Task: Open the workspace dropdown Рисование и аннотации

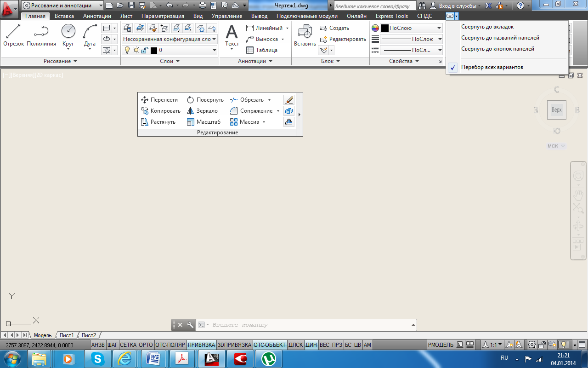Action: (x=62, y=6)
